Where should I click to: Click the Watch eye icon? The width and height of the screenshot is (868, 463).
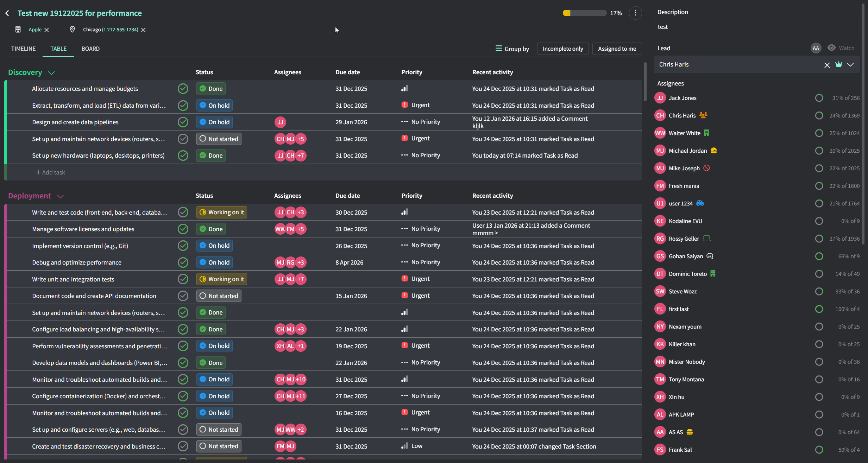click(x=831, y=48)
